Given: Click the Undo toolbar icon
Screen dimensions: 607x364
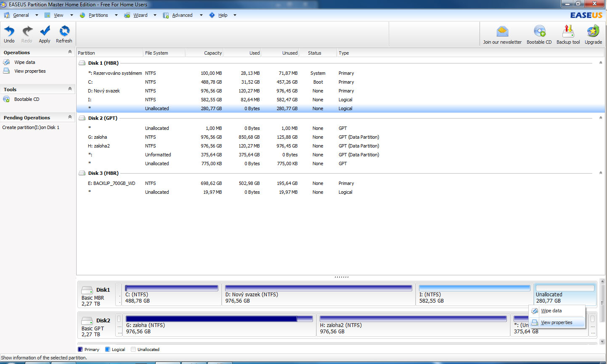Looking at the screenshot, I should (x=9, y=32).
